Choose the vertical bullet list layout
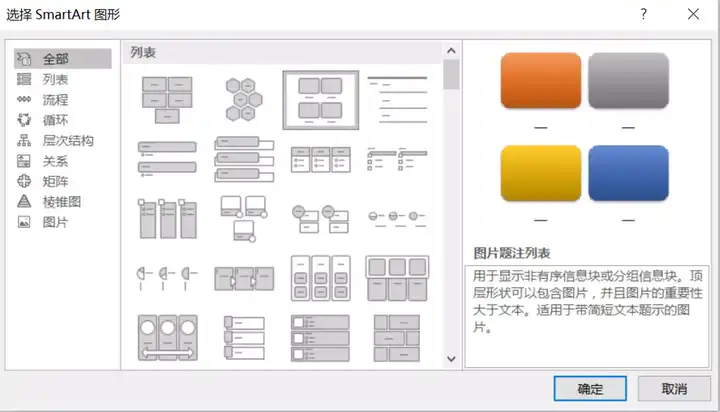The height and width of the screenshot is (412, 720). pos(167,159)
